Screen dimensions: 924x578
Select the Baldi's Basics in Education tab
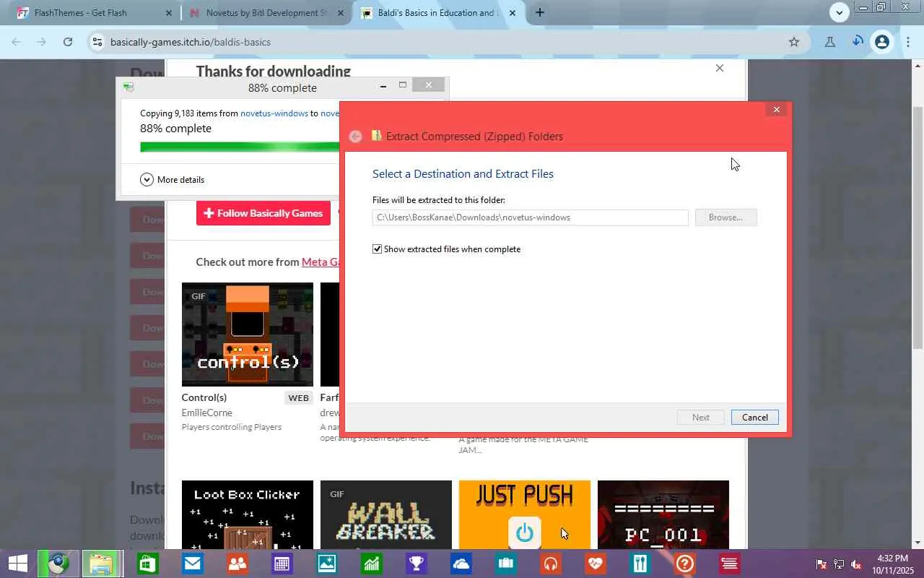coord(437,13)
